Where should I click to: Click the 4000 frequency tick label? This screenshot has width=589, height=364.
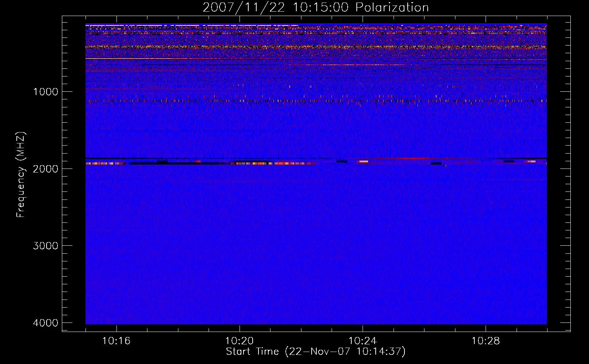pos(46,323)
